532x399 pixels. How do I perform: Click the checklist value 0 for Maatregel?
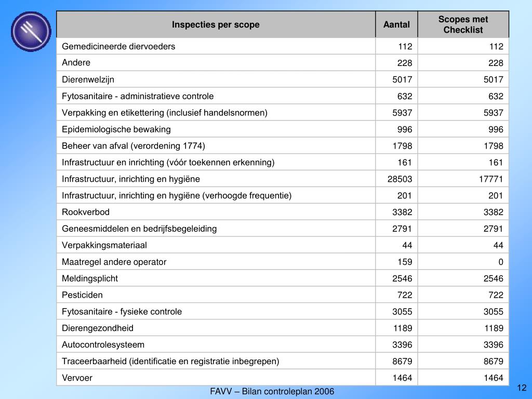[x=501, y=262]
